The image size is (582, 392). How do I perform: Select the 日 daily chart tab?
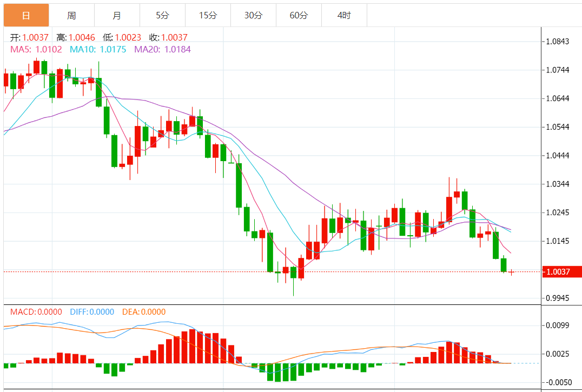click(x=26, y=15)
